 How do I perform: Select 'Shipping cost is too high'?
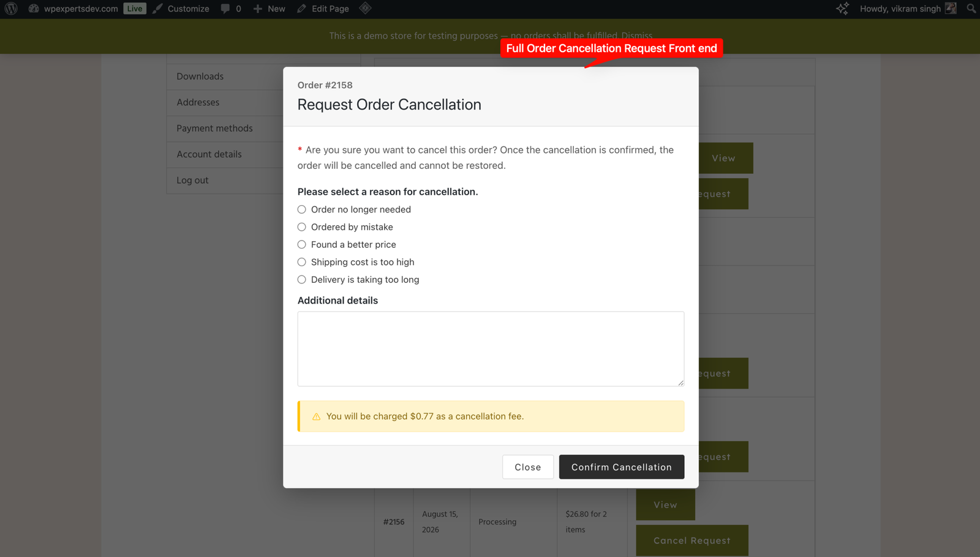(301, 262)
